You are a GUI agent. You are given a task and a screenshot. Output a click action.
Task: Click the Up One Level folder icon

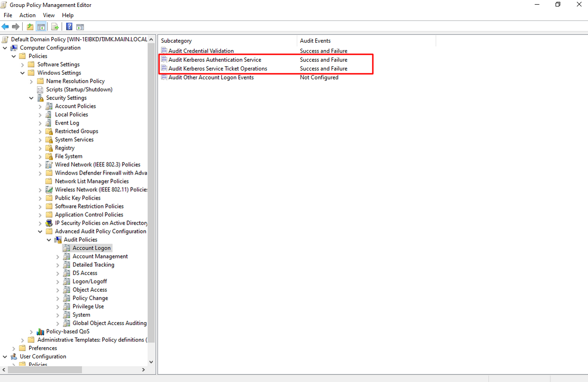pos(30,27)
